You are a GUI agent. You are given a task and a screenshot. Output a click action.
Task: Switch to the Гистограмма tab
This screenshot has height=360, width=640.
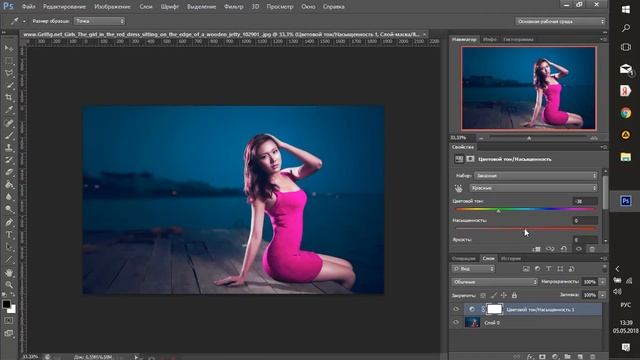tap(518, 40)
